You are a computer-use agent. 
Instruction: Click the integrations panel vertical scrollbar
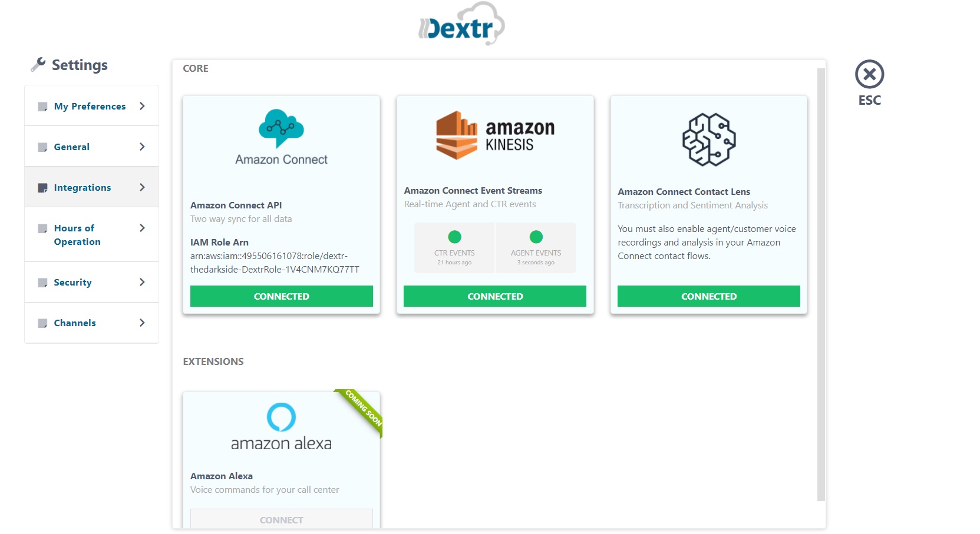pyautogui.click(x=821, y=284)
